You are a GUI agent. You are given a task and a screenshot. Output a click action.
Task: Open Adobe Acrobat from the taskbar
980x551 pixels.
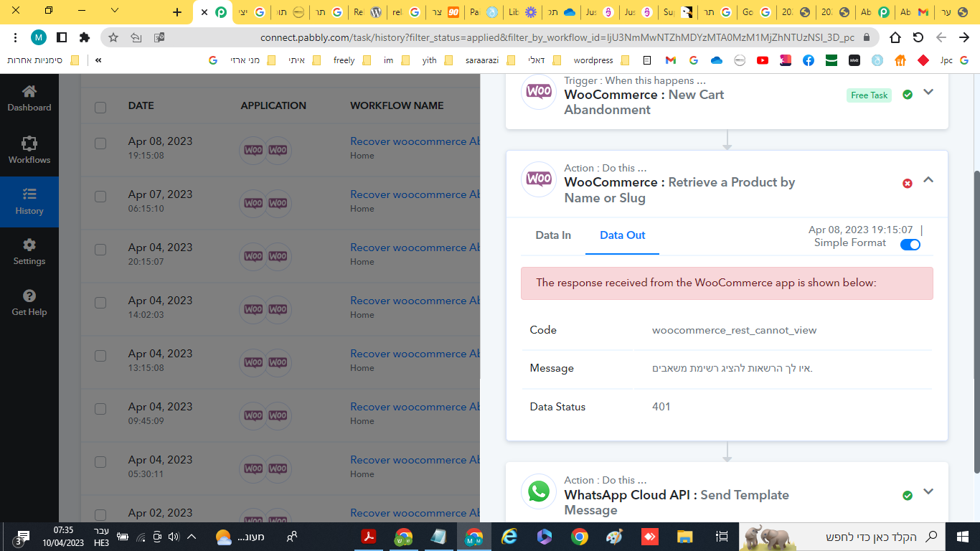tap(369, 536)
